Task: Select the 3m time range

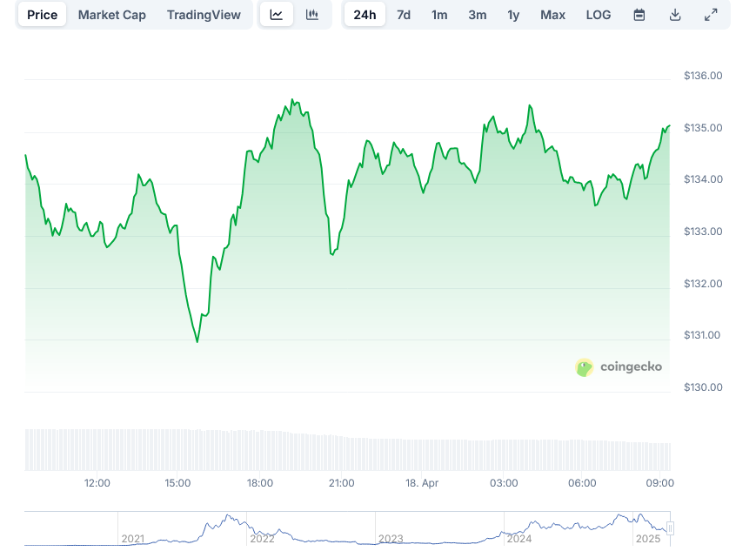Action: [477, 15]
